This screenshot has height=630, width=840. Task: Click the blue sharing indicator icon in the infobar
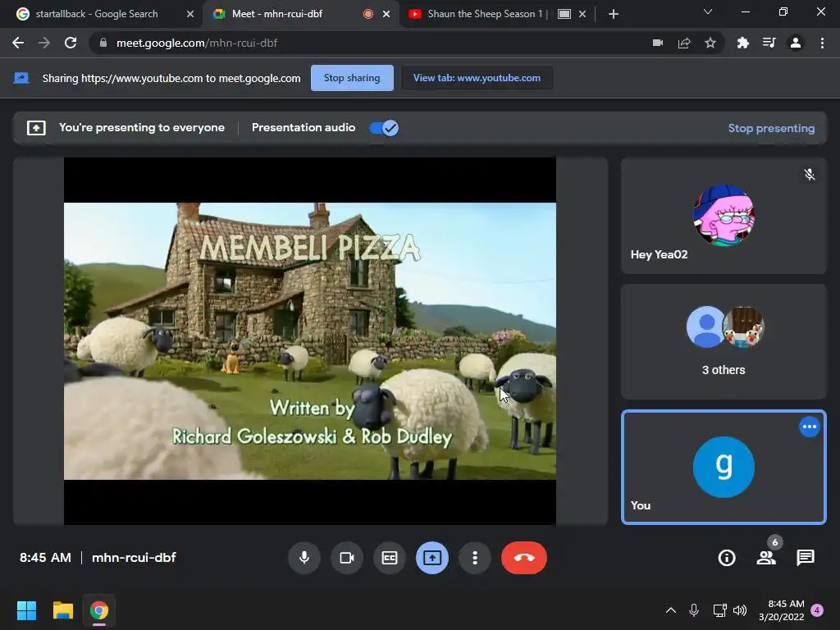click(21, 78)
